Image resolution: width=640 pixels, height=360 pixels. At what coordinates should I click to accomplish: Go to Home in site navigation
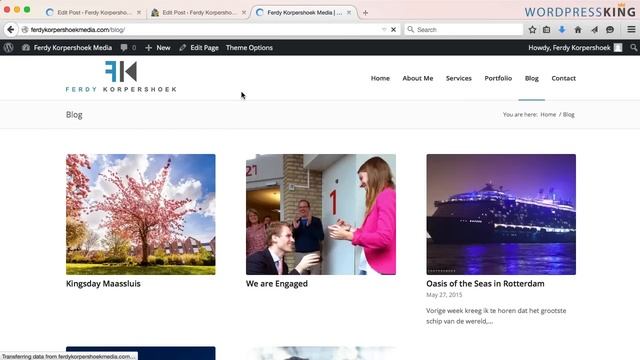click(x=380, y=78)
